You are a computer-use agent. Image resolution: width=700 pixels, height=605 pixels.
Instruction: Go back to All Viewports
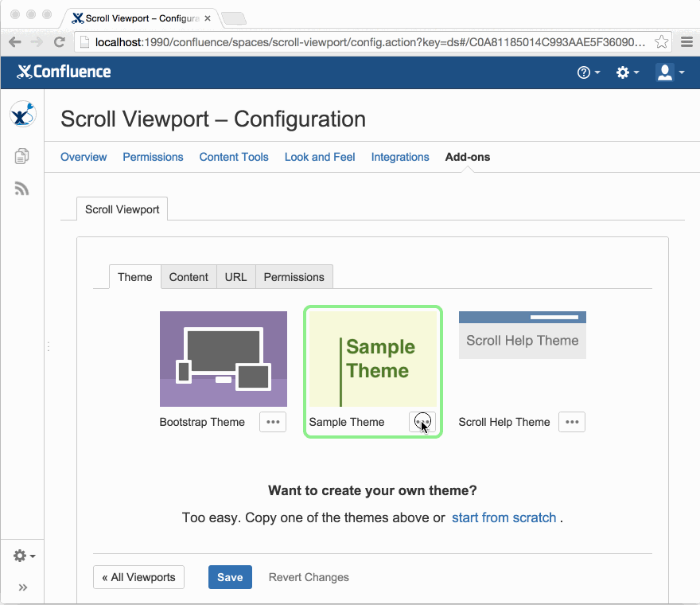click(139, 577)
